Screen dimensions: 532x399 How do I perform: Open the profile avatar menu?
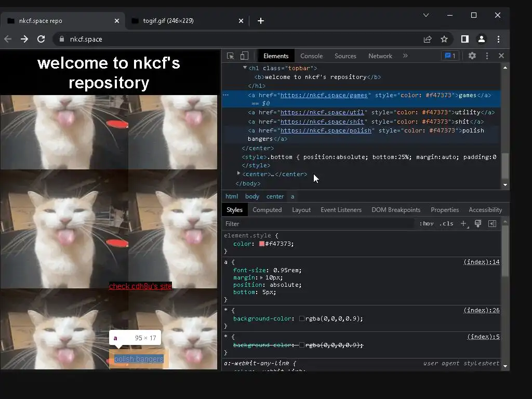coord(482,39)
